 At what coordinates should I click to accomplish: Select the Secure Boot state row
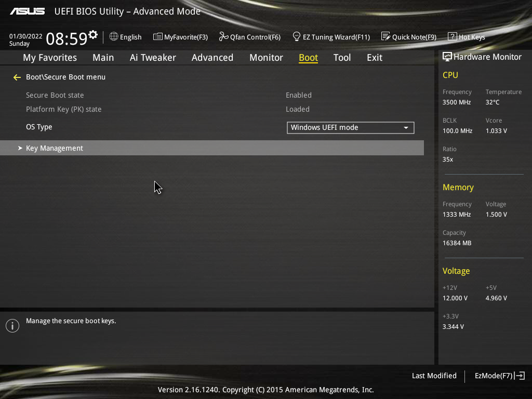pos(55,96)
